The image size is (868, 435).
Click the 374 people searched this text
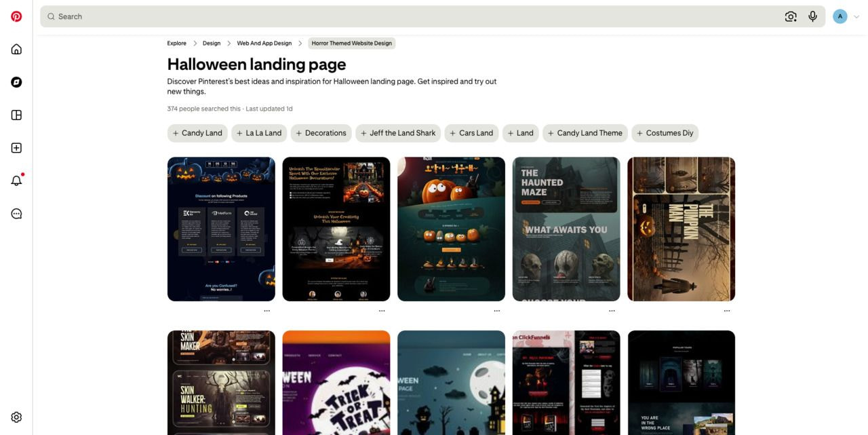coord(204,109)
